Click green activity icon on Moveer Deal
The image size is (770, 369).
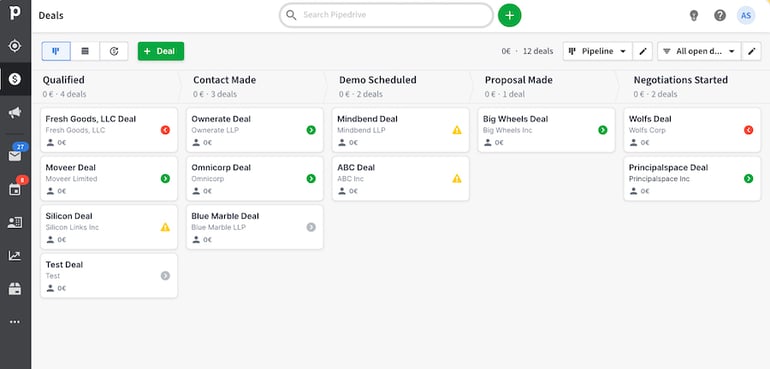point(165,178)
